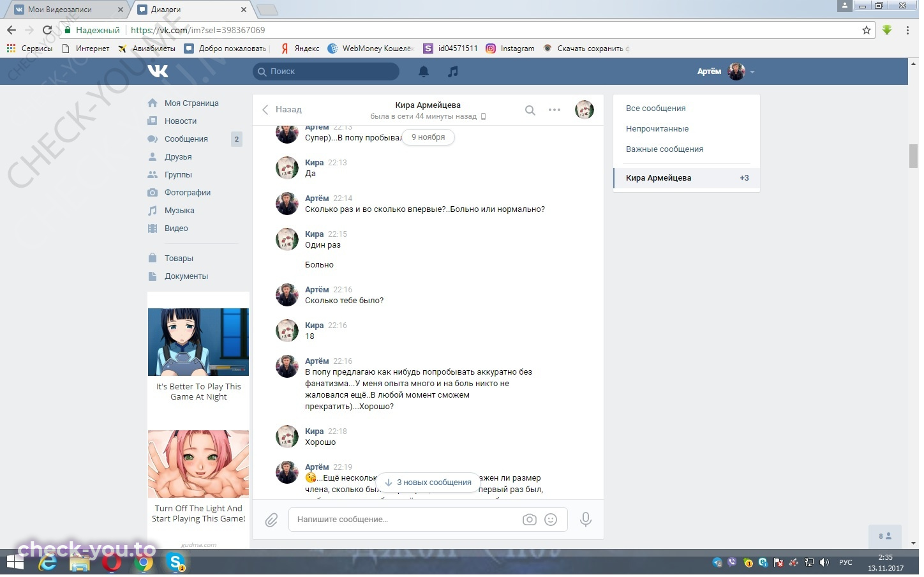This screenshot has height=577, width=924.
Task: Click the Моя Страница home icon
Action: coord(153,103)
